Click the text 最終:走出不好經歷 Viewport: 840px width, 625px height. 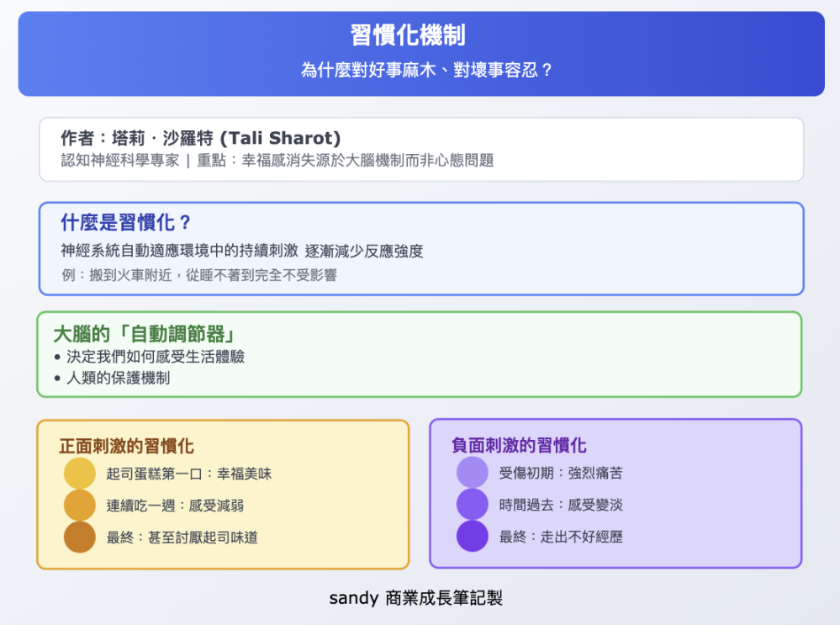(561, 537)
